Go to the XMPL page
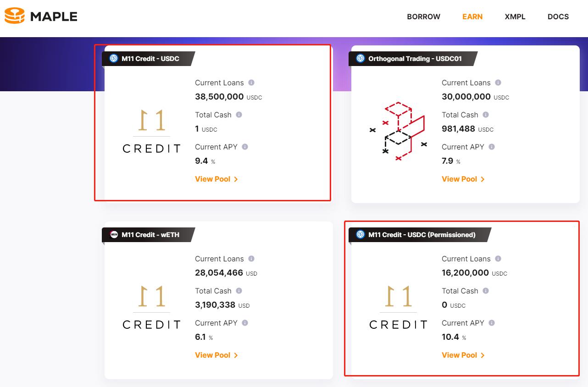 pyautogui.click(x=515, y=17)
